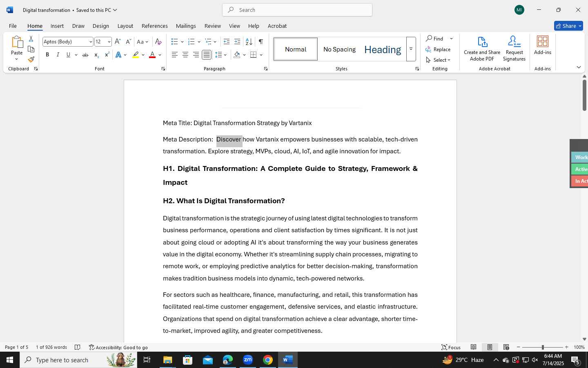Click the Find button
Viewport: 588px width, 368px height.
pos(435,38)
